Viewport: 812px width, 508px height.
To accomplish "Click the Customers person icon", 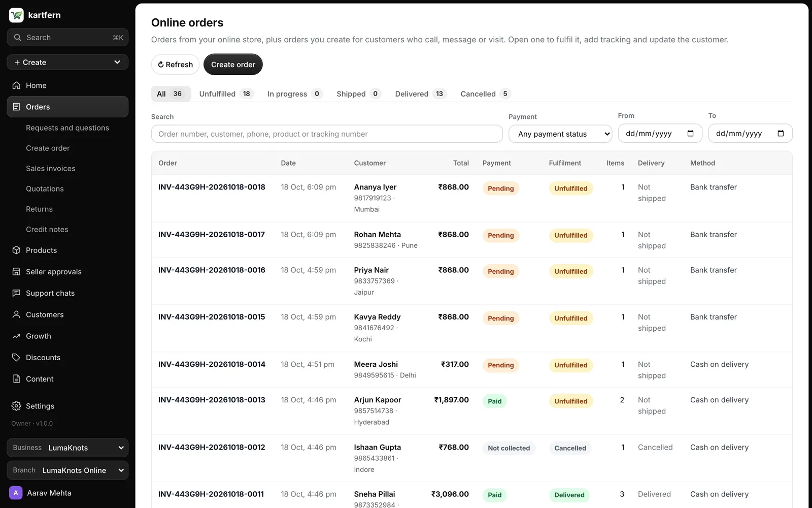I will point(16,314).
